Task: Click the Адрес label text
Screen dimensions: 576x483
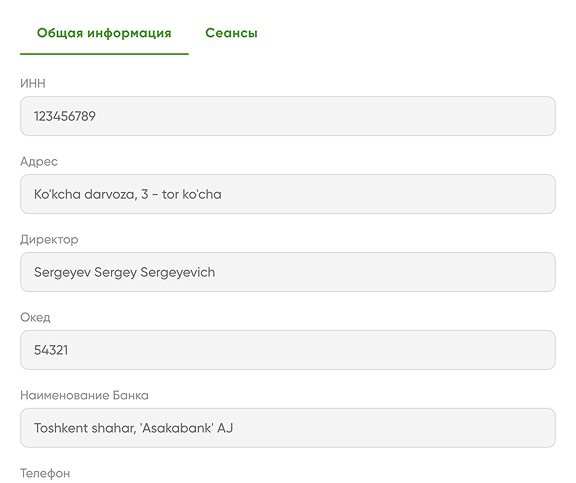Action: (39, 162)
